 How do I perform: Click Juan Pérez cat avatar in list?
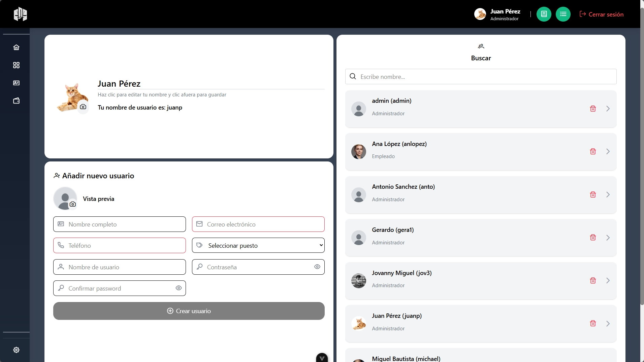(x=358, y=324)
